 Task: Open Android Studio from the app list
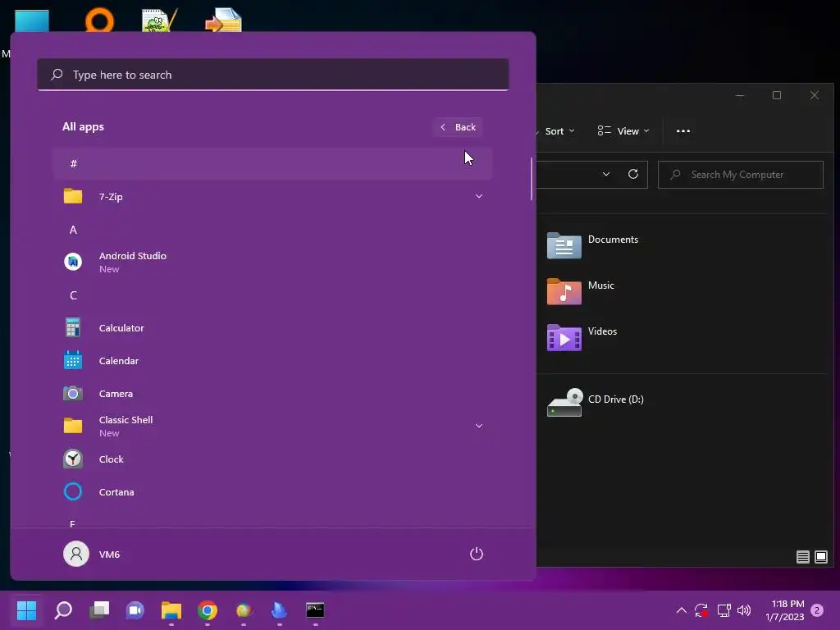[272, 262]
